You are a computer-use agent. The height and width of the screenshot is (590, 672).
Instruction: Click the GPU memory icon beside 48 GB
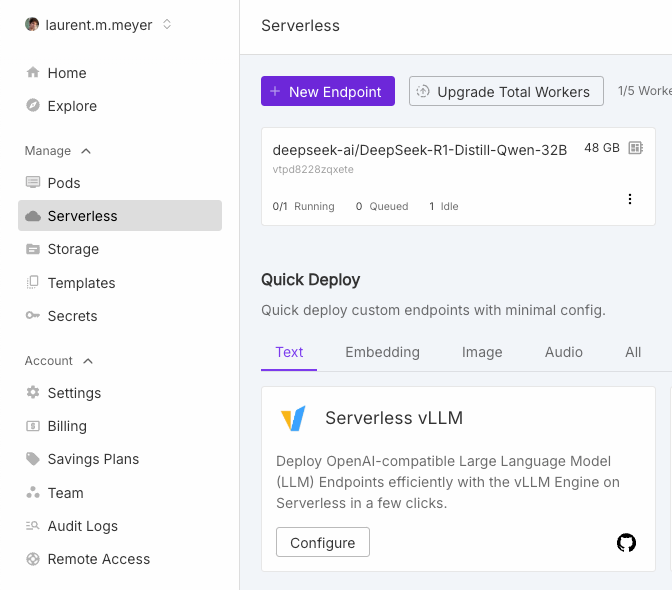[636, 148]
